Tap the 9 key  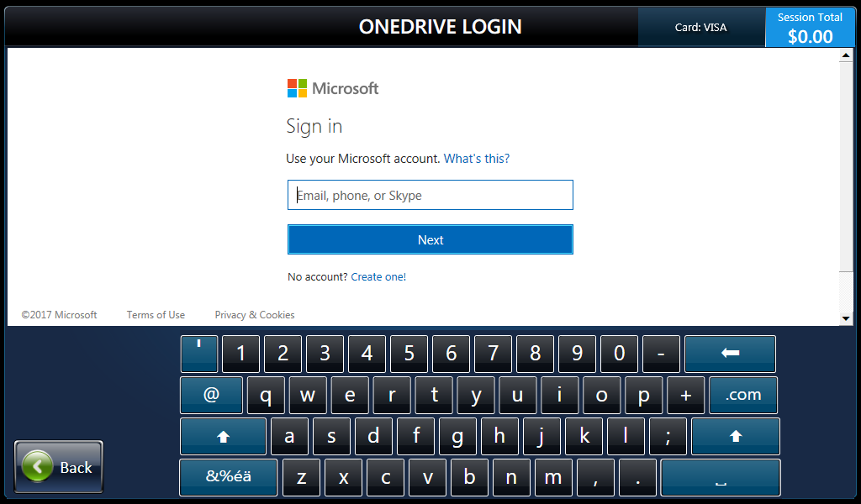577,354
